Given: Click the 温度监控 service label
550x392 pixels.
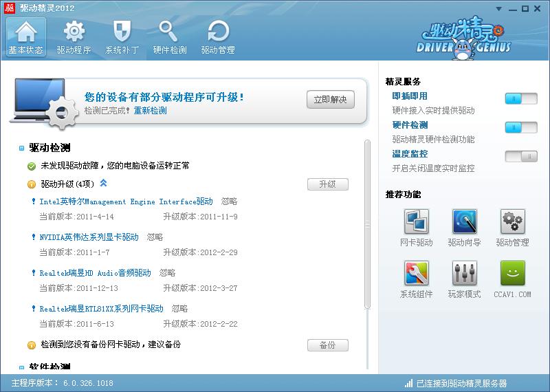Looking at the screenshot, I should tap(410, 154).
